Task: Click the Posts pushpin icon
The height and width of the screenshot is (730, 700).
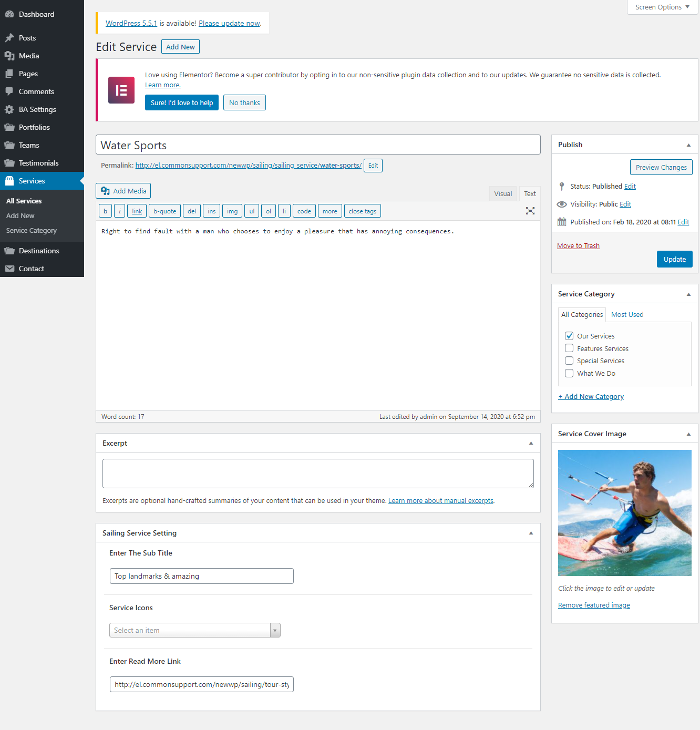Action: tap(9, 38)
